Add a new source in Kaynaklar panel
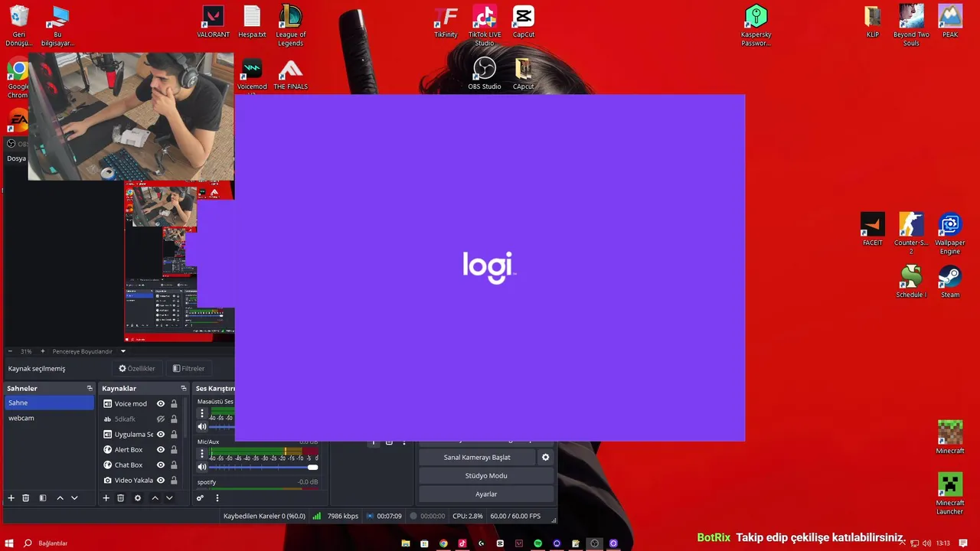 coord(106,498)
